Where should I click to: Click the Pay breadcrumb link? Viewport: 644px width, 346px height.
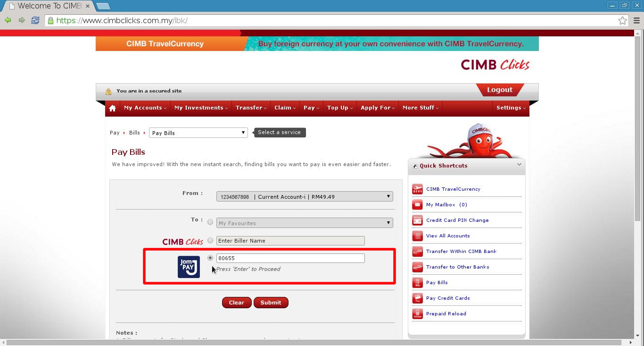[x=115, y=133]
